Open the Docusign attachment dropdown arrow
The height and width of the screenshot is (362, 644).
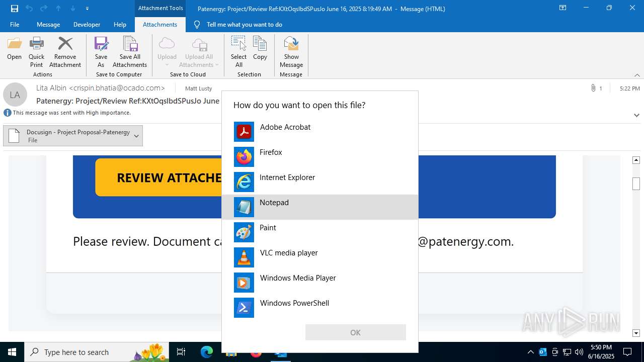(x=136, y=136)
